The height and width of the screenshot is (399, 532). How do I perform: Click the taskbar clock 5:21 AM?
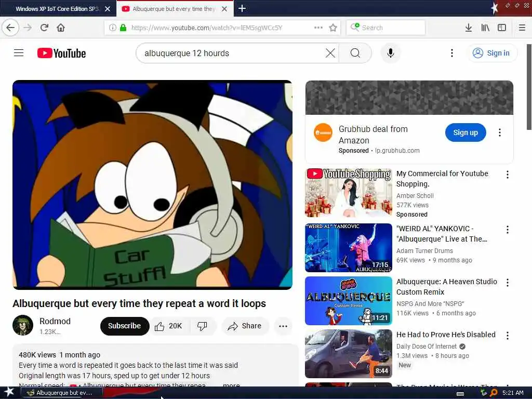pyautogui.click(x=513, y=393)
